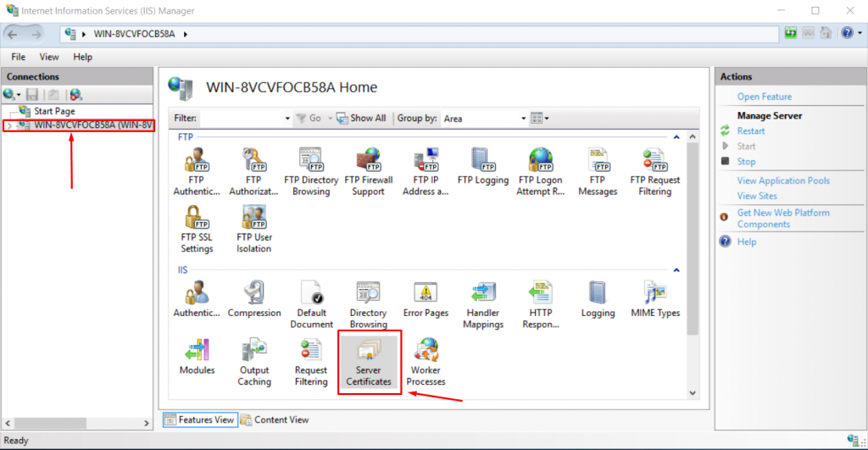Viewport: 868px width, 450px height.
Task: Open the IIS Authentication feature
Action: pos(197,299)
